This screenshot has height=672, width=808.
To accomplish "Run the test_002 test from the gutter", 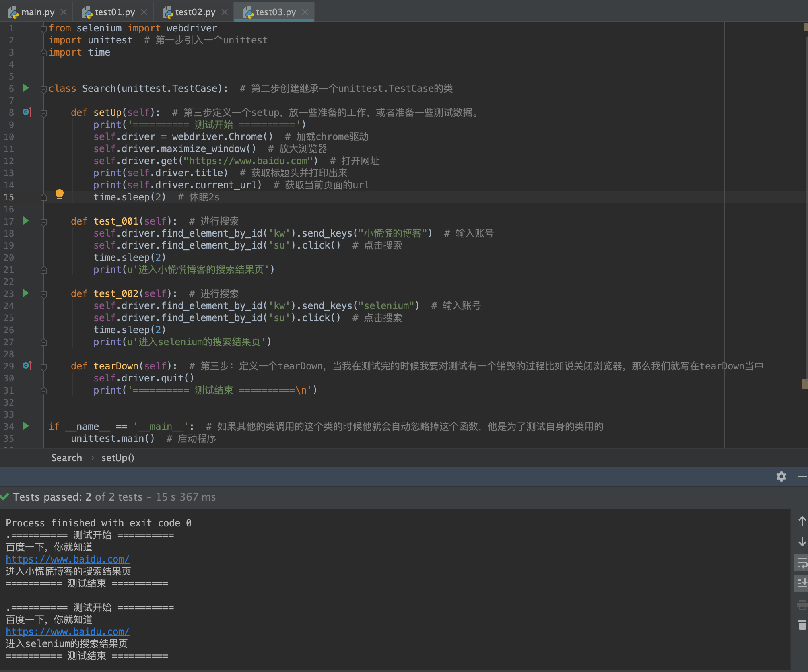I will [26, 293].
